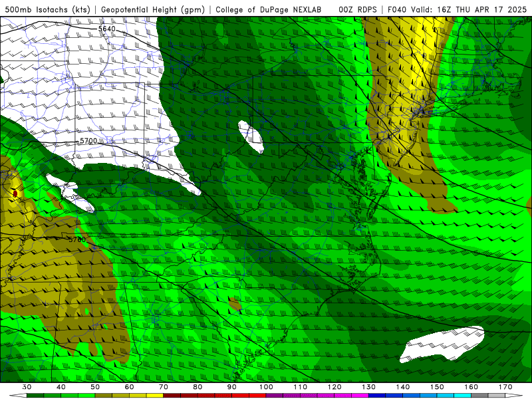Click the 70 knot colorbar label
The image size is (532, 399).
point(164,387)
